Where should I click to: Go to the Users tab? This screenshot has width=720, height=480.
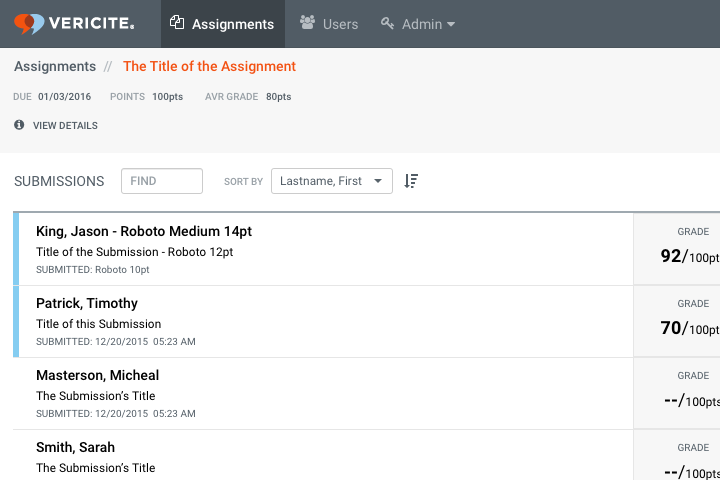340,24
